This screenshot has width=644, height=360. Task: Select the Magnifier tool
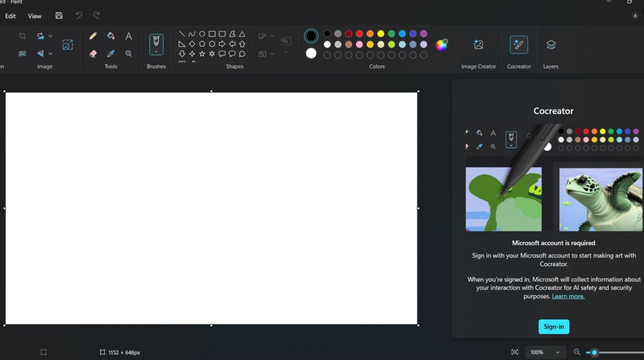pos(129,54)
